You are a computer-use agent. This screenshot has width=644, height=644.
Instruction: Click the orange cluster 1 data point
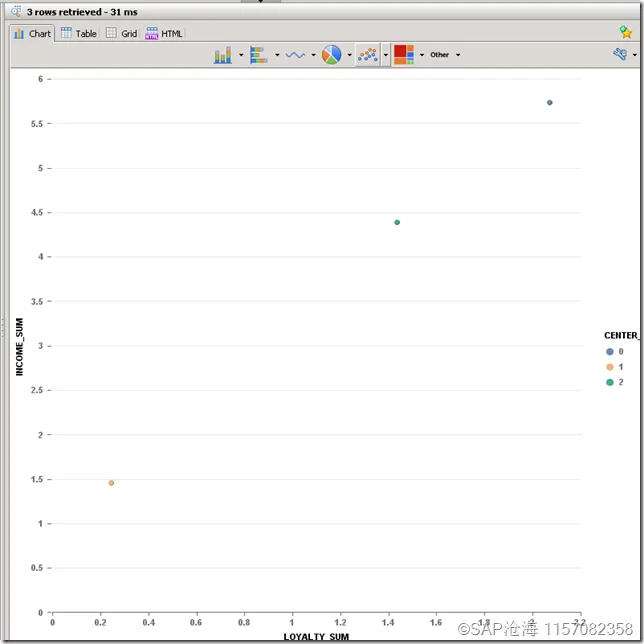pos(111,483)
